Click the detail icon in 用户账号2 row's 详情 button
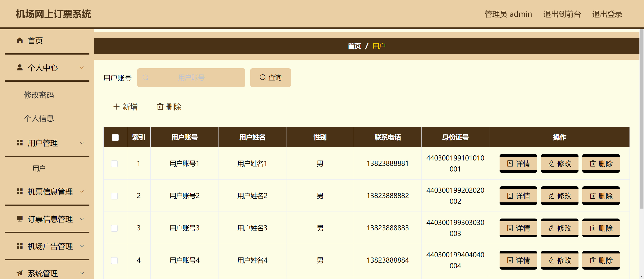Viewport: 644px width, 279px height. (510, 196)
